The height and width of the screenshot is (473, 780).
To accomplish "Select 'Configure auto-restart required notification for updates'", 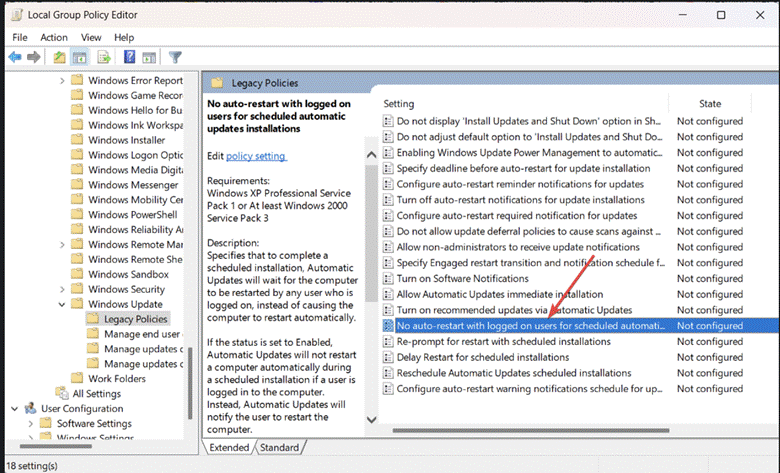I will (517, 215).
